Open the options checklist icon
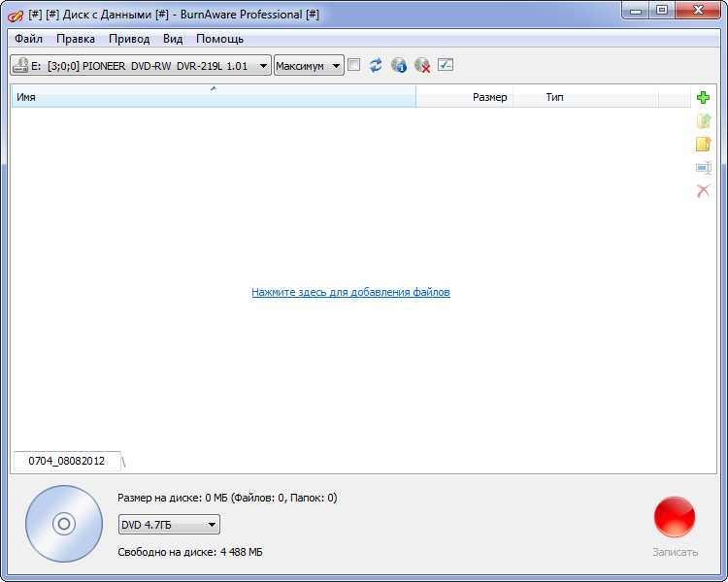The height and width of the screenshot is (582, 728). point(446,65)
